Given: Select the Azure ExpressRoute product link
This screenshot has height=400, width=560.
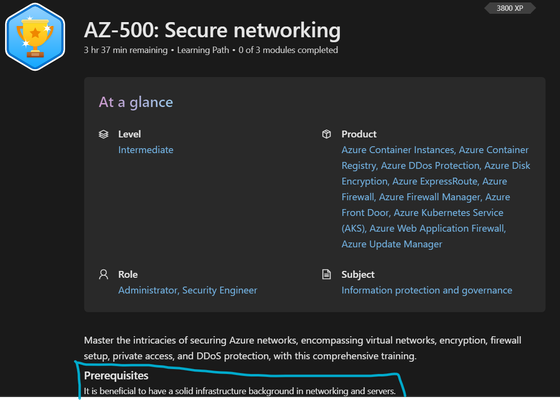Looking at the screenshot, I should click(435, 181).
